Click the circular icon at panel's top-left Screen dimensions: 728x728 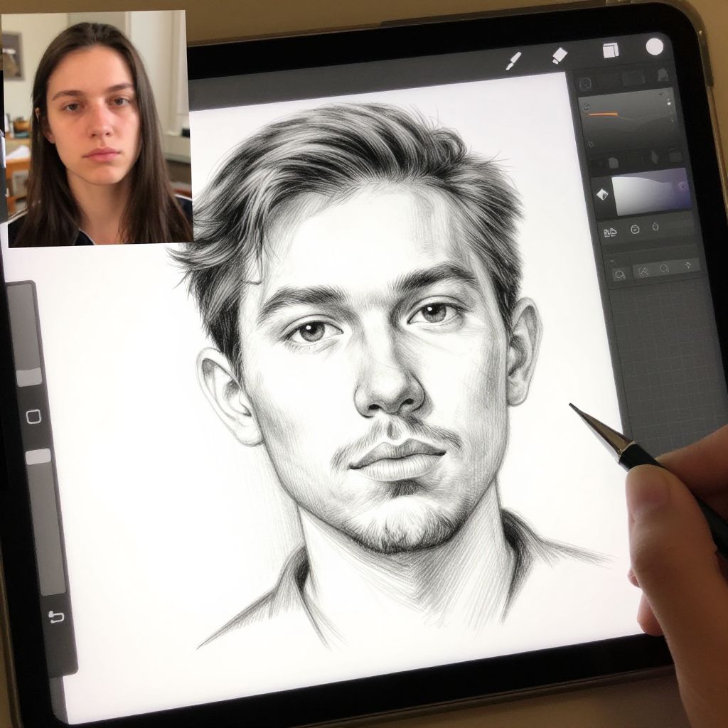coord(585,84)
